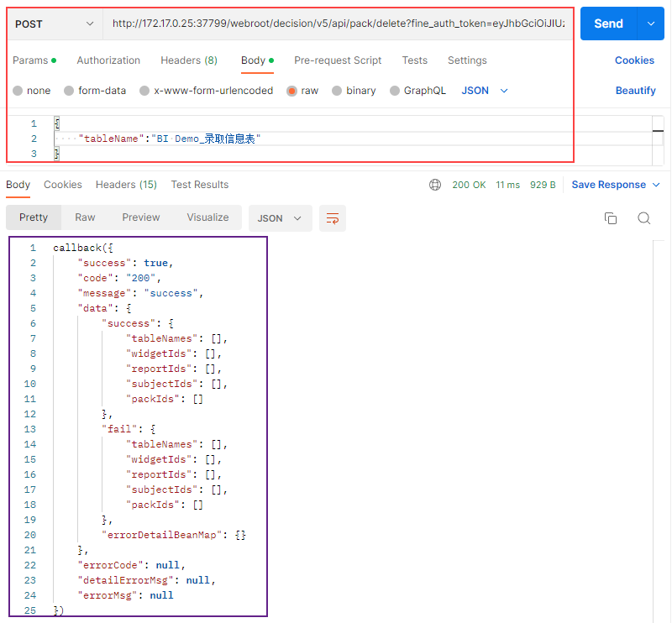Search the response with the magnifier icon
This screenshot has width=672, height=623.
(x=644, y=218)
